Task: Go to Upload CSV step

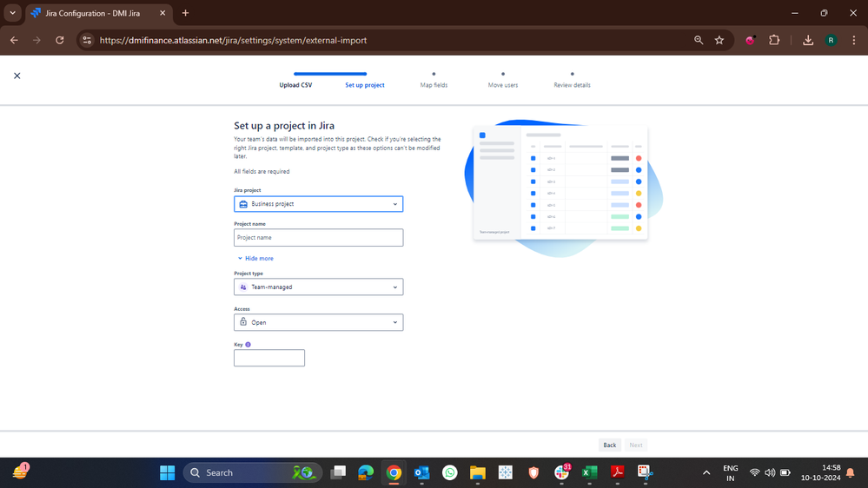Action: (x=295, y=85)
